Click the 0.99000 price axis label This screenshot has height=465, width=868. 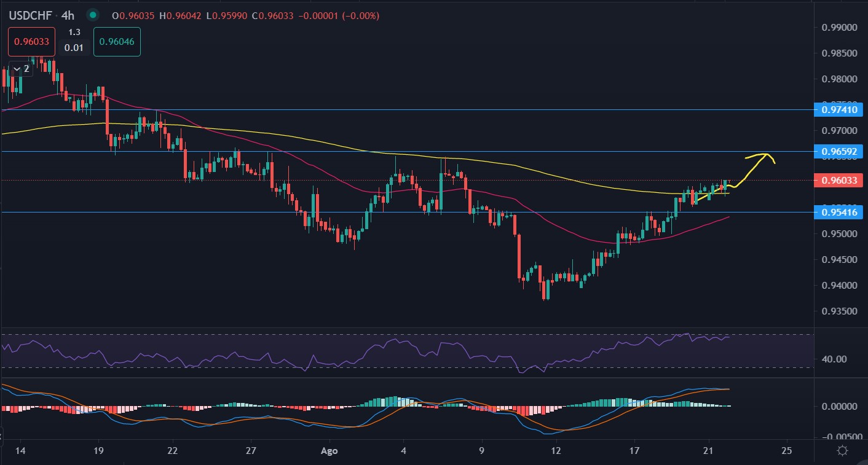(x=839, y=27)
